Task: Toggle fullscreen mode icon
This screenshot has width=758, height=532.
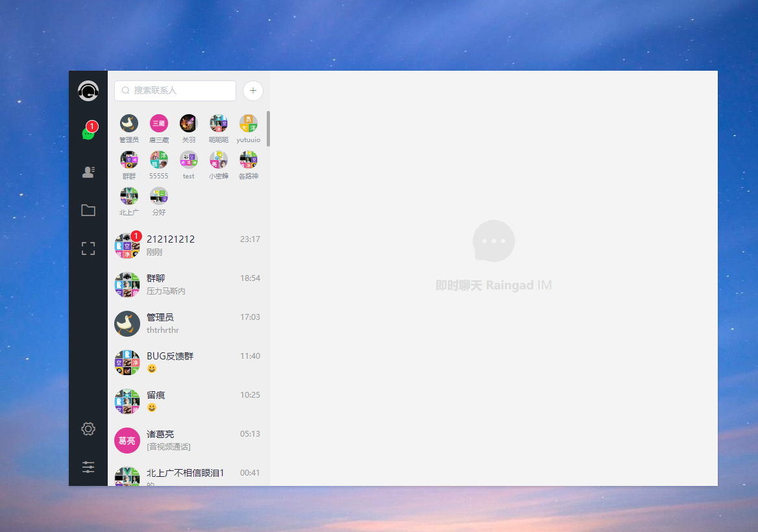Action: (88, 248)
